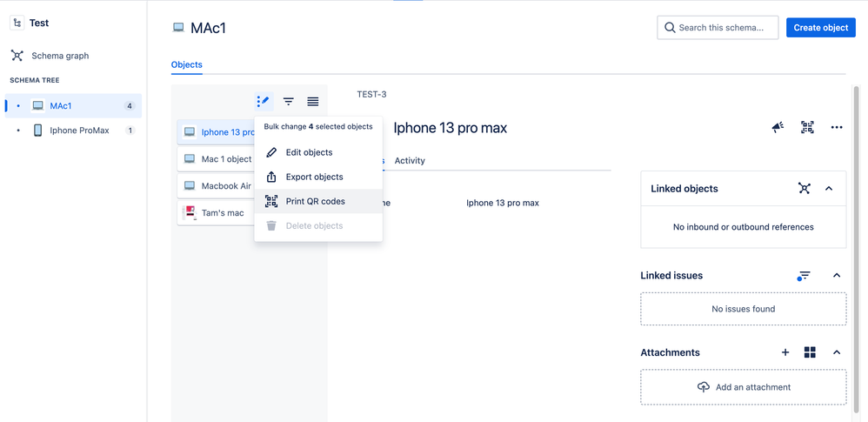Click the MAc1 laptop icon in the schema tree

point(37,106)
